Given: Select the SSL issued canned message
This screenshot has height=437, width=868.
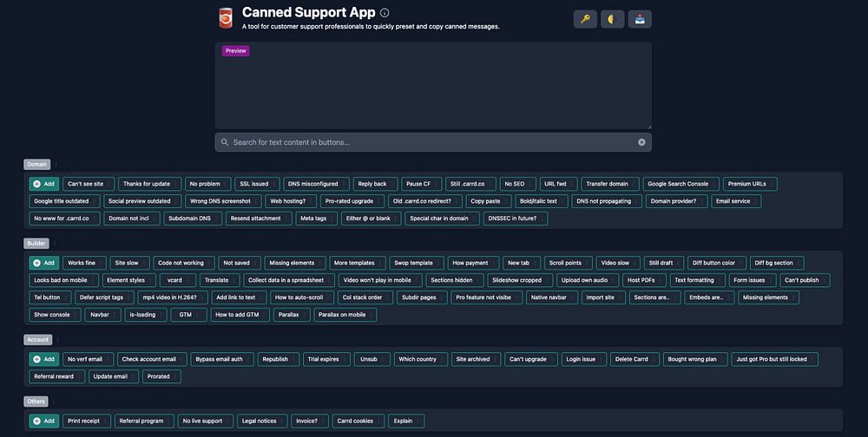Looking at the screenshot, I should pyautogui.click(x=258, y=184).
